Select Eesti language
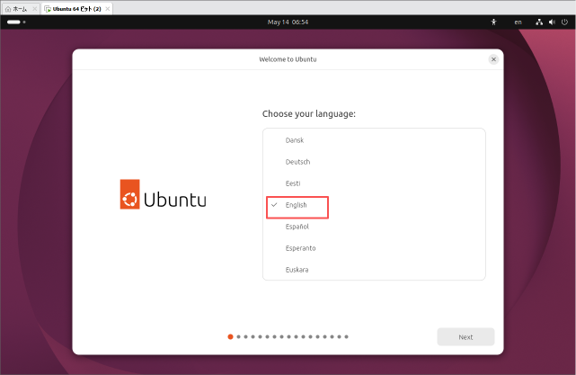The width and height of the screenshot is (576, 375). pyautogui.click(x=374, y=183)
